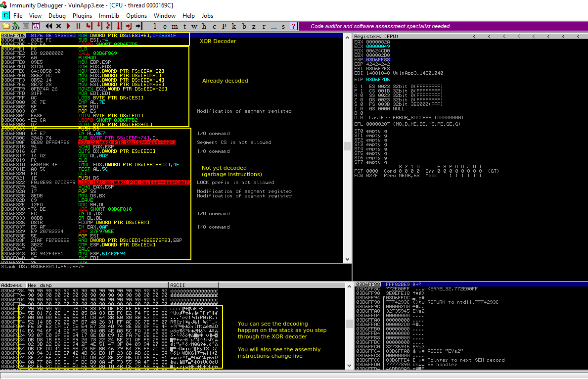Click the Execute till return toolbar icon

129,26
